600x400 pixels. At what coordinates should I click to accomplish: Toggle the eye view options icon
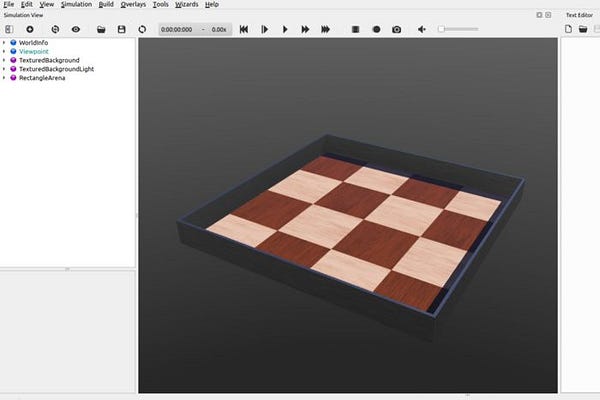[76, 29]
